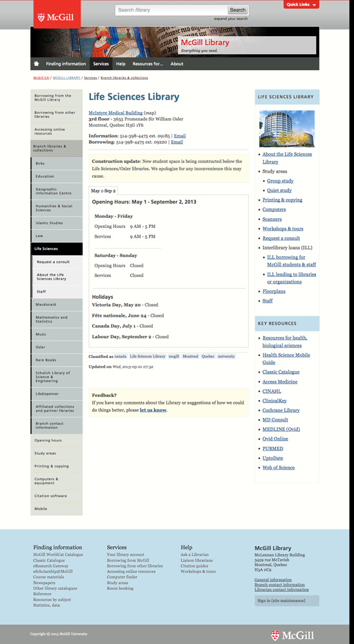Viewport: 354px width, 644px height.
Task: Click McGILL.CA breadcrumb link
Action: point(41,78)
